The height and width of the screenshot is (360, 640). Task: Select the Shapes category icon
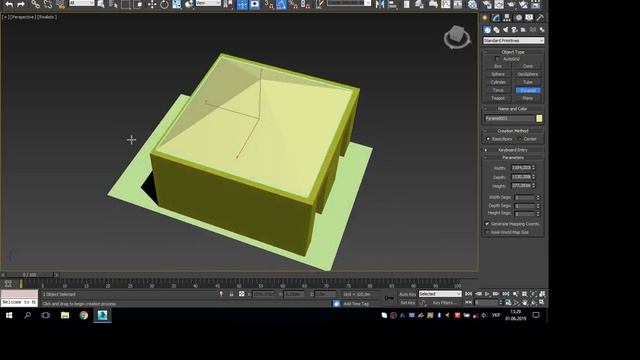point(496,30)
